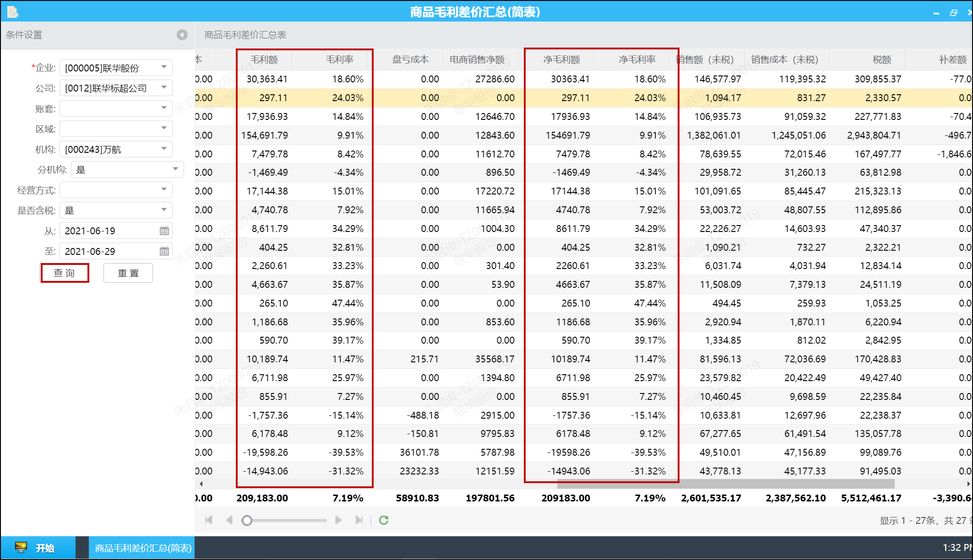Collapse the 条件设置 panel arrow icon
Image resolution: width=973 pixels, height=560 pixels.
click(x=182, y=35)
